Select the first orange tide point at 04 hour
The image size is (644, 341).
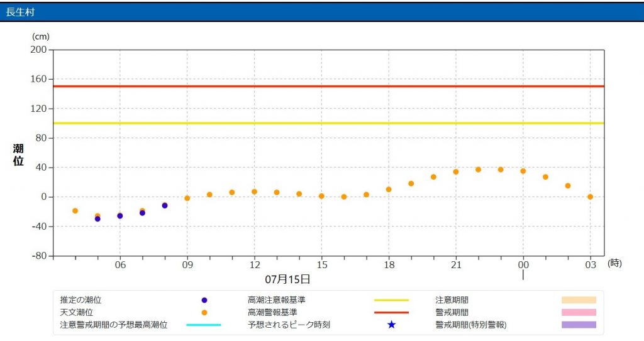click(75, 211)
